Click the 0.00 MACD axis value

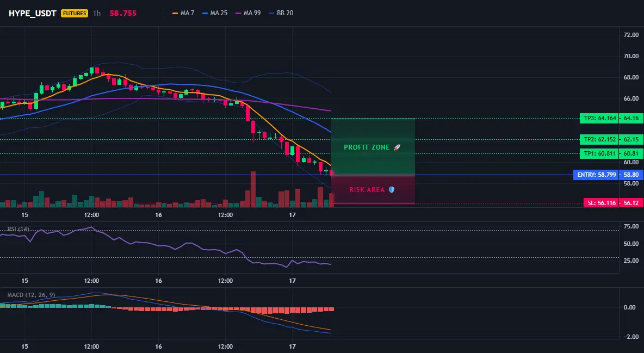(630, 307)
